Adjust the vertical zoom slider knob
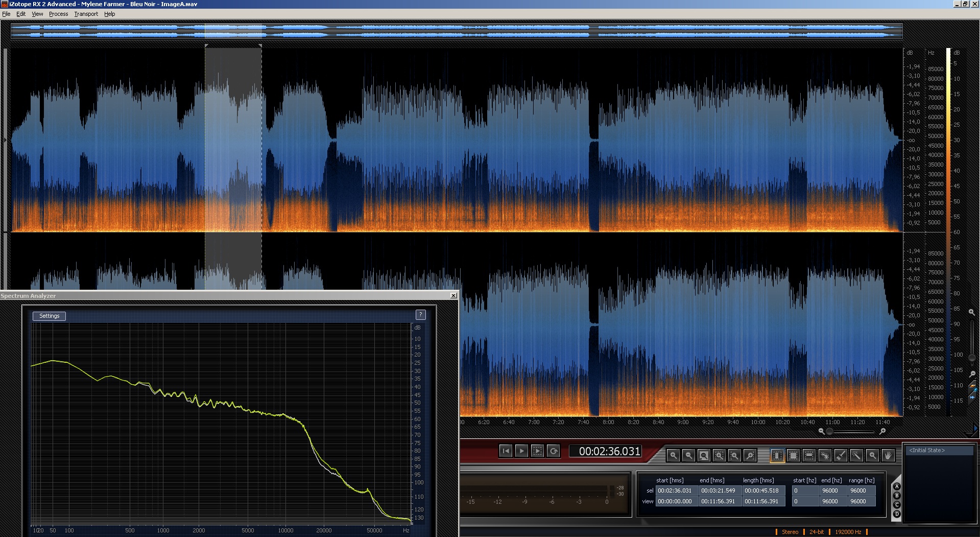This screenshot has height=537, width=980. point(972,358)
